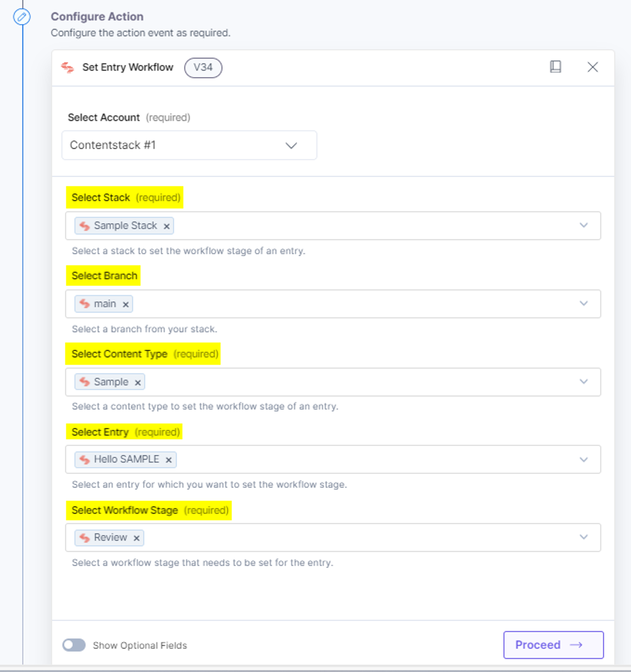Click the Configure Action heading

(97, 17)
